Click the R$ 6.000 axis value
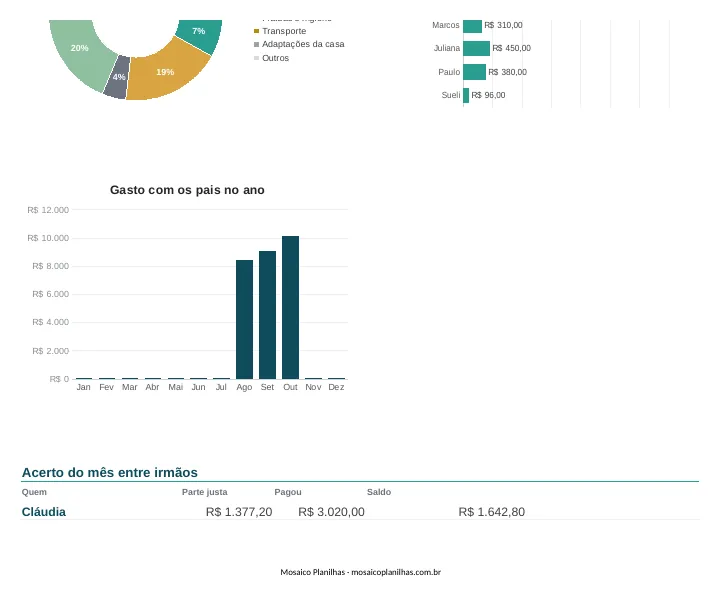The height and width of the screenshot is (597, 719). point(50,294)
